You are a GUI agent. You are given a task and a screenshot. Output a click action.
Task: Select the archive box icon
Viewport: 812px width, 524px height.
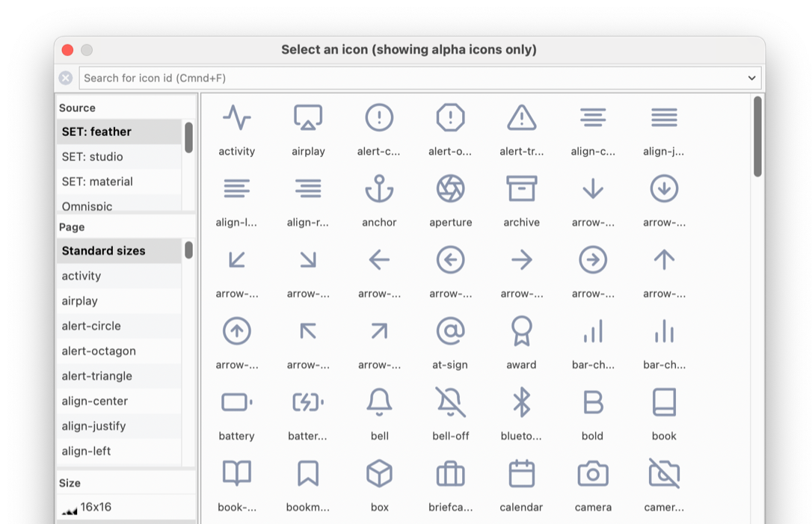pos(521,189)
